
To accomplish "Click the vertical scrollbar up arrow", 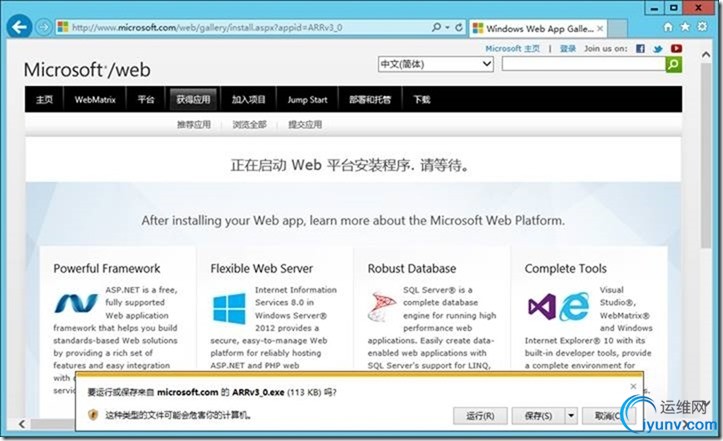I will [x=705, y=54].
